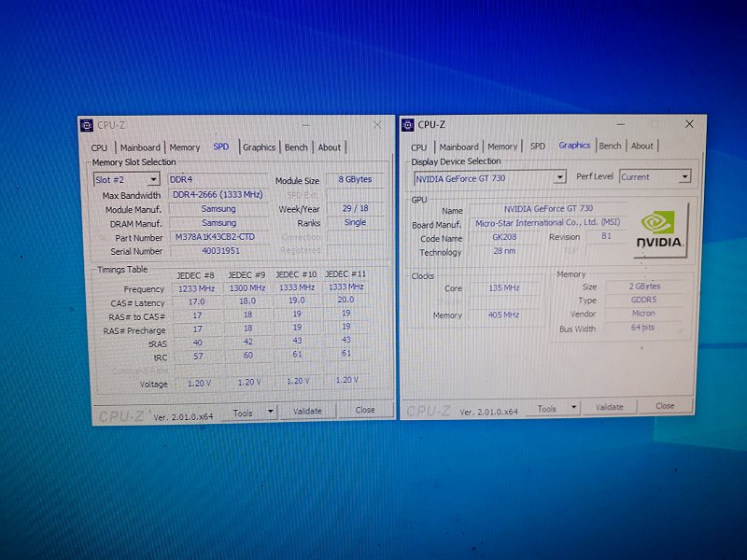The height and width of the screenshot is (560, 747).
Task: Click the JEDEC #8 frequency 1233 MHz
Action: pyautogui.click(x=197, y=288)
